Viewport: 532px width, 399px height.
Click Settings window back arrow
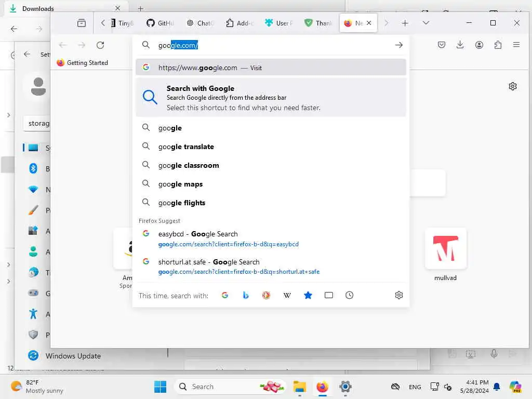(27, 54)
